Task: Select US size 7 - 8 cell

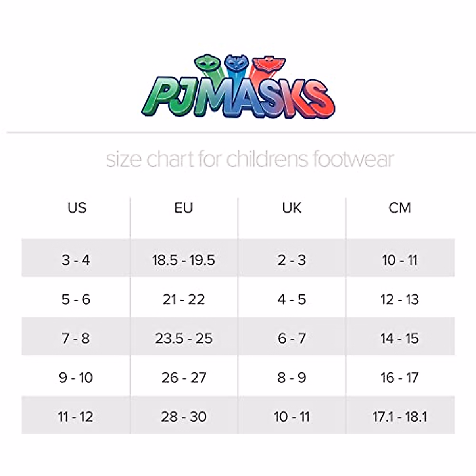Action: pos(76,338)
